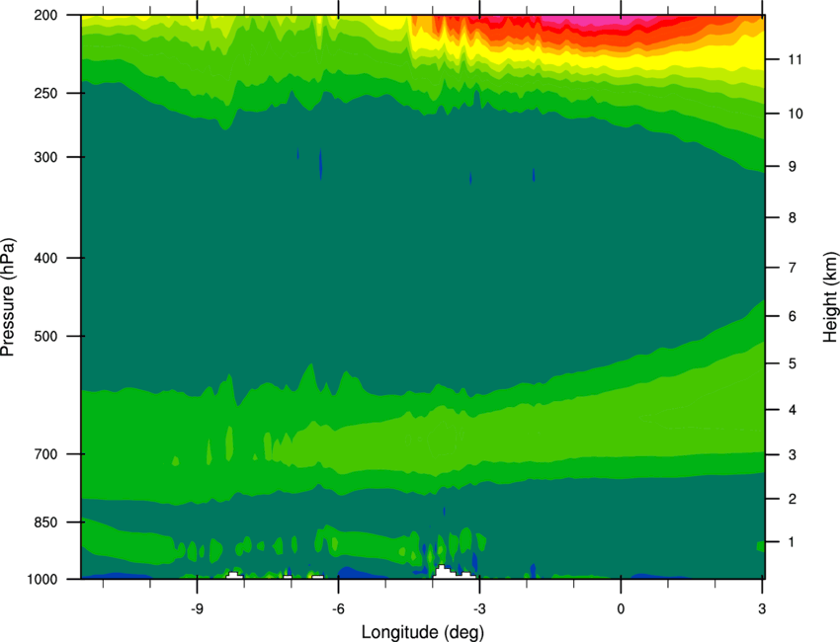Select the 1000 pressure tick label
The height and width of the screenshot is (642, 840).
pos(42,579)
